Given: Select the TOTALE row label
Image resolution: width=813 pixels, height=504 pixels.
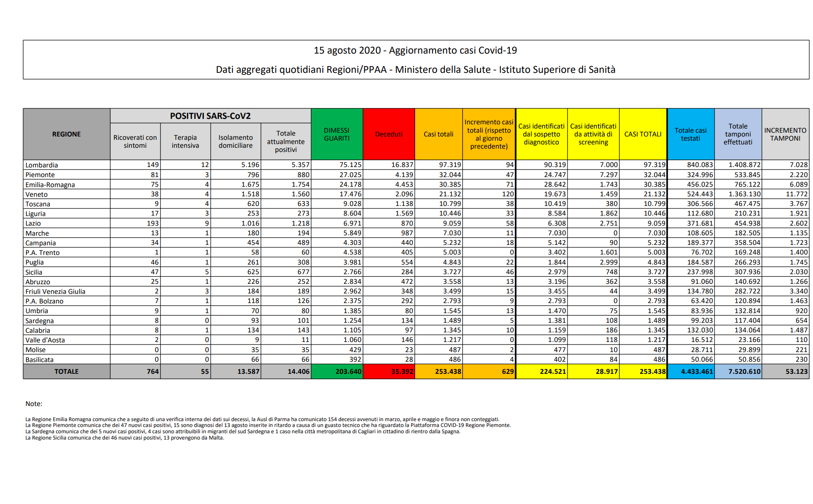Looking at the screenshot, I should (x=67, y=371).
